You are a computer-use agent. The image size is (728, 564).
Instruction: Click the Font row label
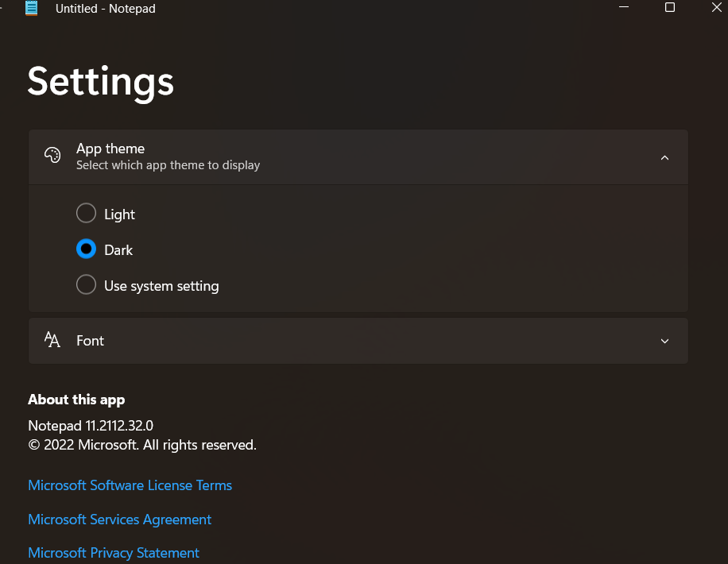pyautogui.click(x=90, y=341)
